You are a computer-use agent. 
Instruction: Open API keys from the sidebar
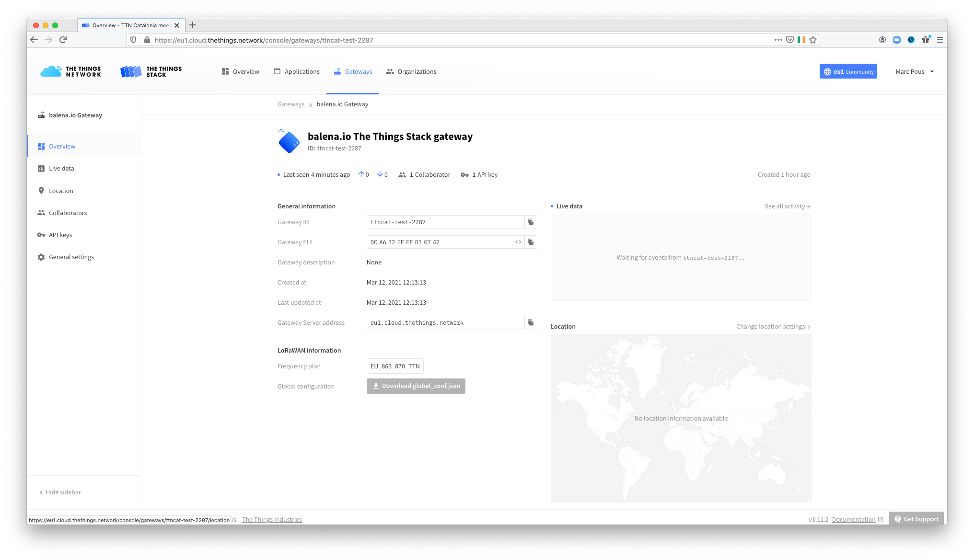click(60, 235)
